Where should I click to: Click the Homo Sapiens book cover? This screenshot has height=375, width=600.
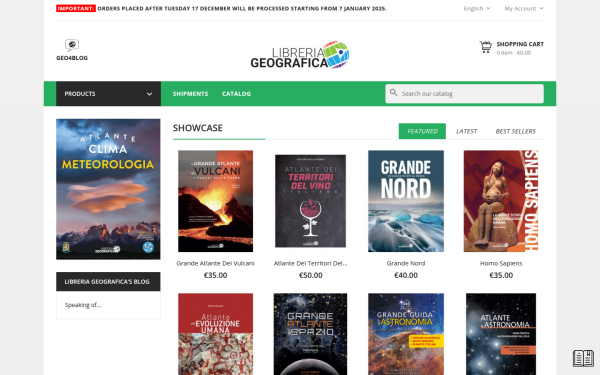coord(501,201)
